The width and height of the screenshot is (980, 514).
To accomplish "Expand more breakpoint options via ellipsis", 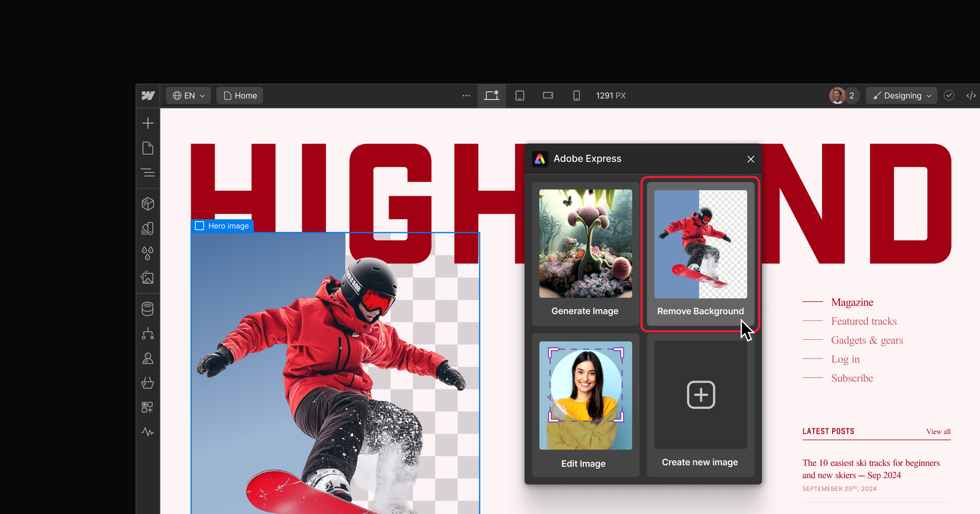I will (466, 95).
